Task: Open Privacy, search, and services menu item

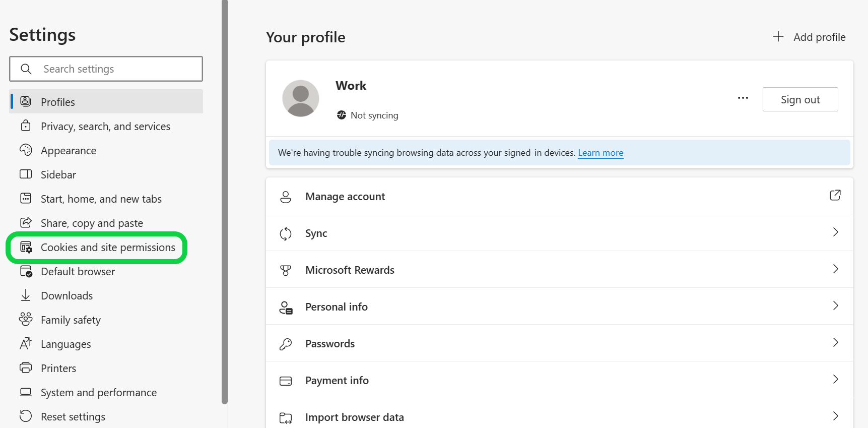Action: click(x=106, y=126)
